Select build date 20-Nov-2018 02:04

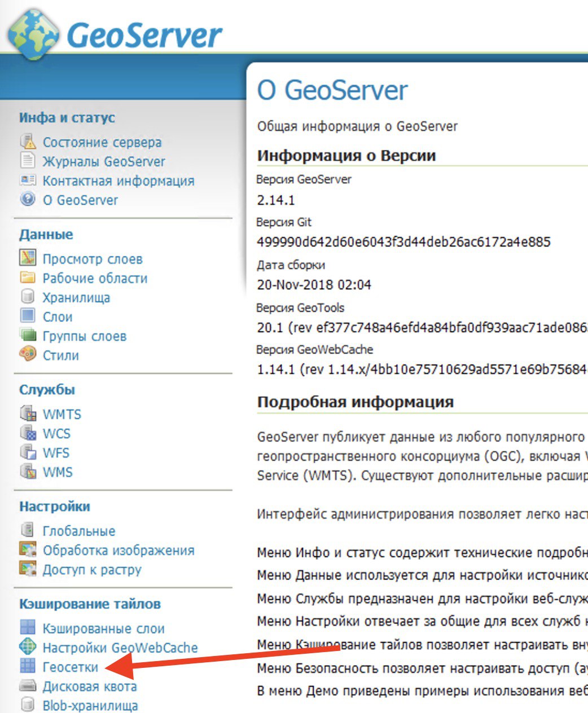point(314,284)
